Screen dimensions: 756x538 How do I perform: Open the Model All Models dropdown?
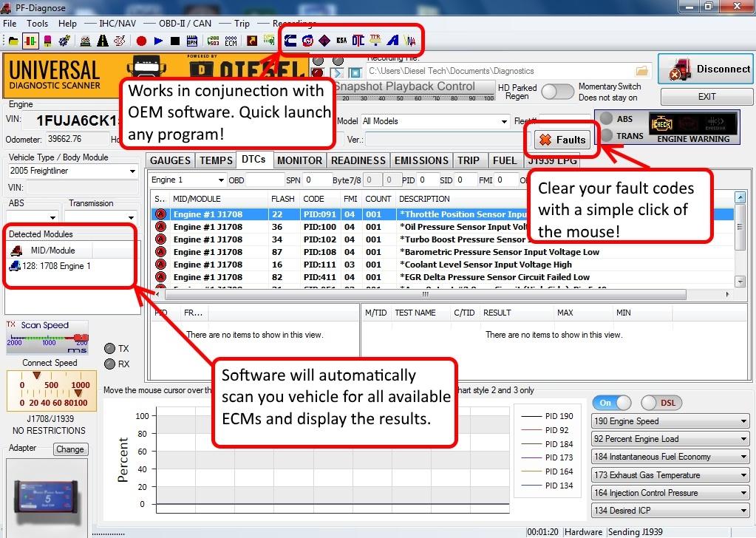point(435,121)
